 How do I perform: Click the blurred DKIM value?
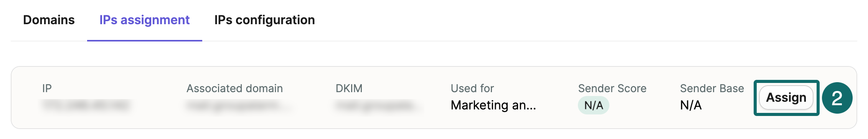pos(378,105)
